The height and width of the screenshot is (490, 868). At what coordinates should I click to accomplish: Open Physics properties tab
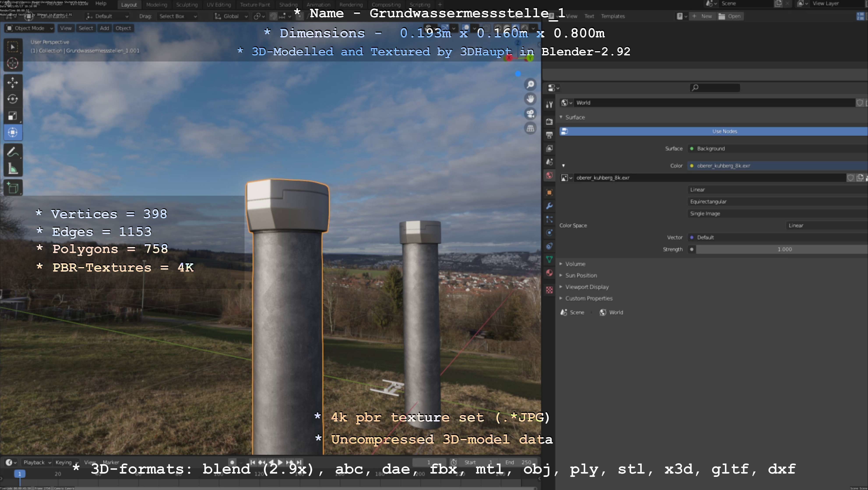coord(549,233)
